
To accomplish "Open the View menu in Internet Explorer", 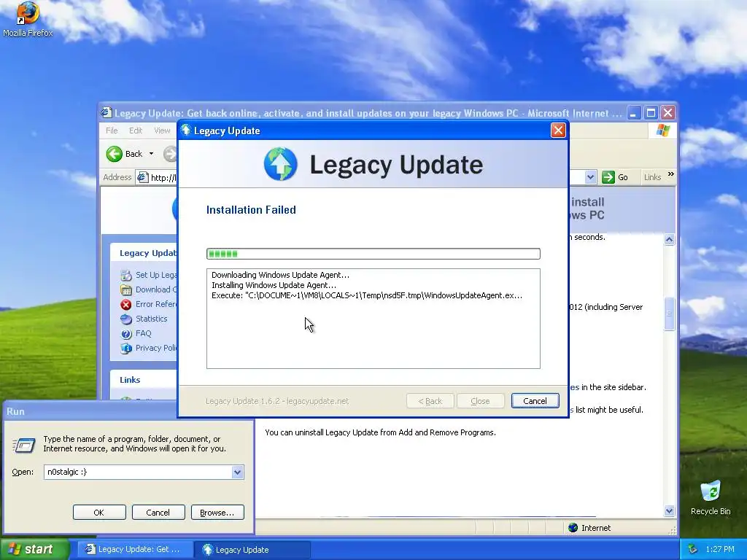I will click(x=162, y=131).
